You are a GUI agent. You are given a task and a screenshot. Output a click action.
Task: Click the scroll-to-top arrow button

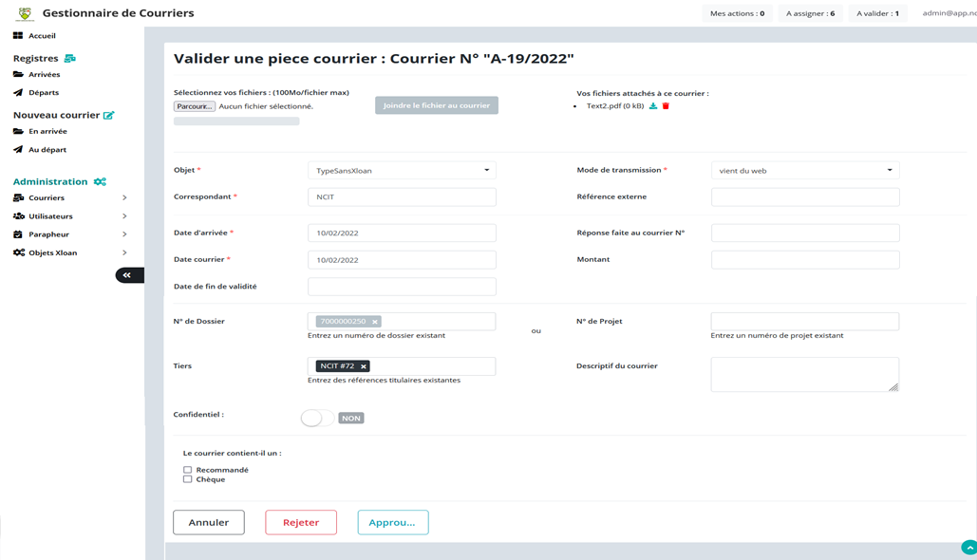[968, 548]
